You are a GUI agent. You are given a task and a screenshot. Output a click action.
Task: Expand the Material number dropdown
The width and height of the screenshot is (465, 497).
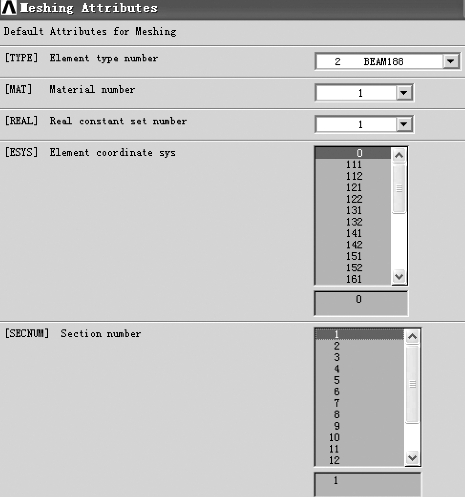404,93
